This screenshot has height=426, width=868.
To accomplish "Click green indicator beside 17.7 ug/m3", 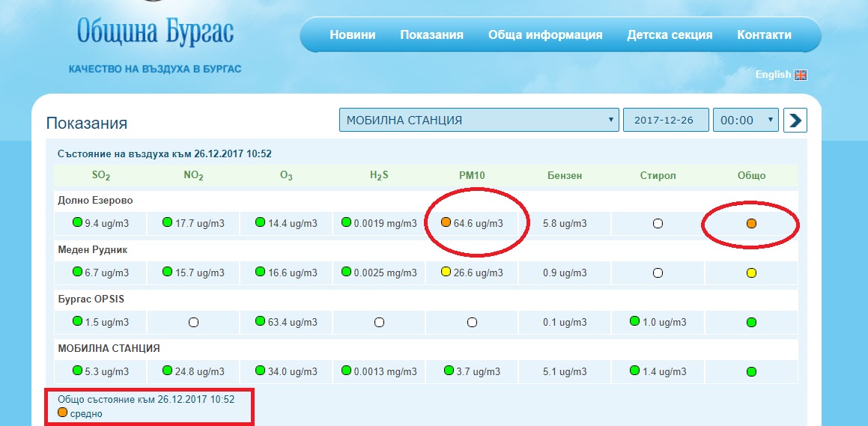I will pyautogui.click(x=167, y=222).
